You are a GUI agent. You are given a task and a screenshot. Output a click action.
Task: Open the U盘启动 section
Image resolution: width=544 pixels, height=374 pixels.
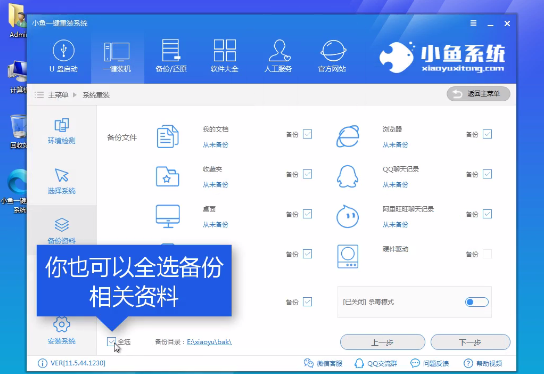point(63,56)
